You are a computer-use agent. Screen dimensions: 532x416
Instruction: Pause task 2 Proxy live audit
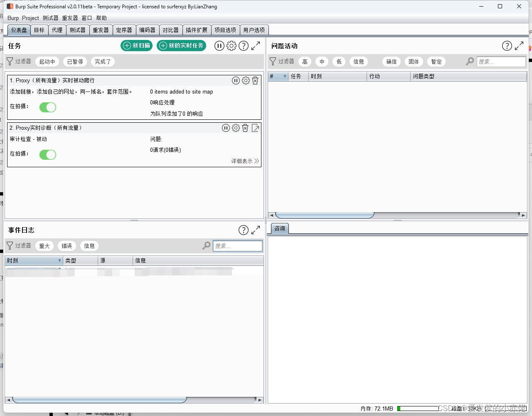(226, 128)
